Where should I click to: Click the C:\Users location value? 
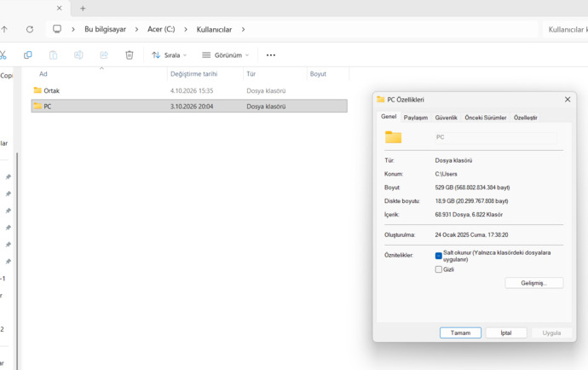pos(446,174)
